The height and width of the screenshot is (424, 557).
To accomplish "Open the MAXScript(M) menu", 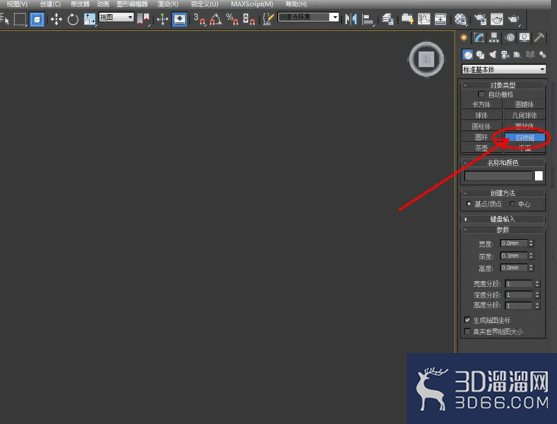I will coord(252,4).
